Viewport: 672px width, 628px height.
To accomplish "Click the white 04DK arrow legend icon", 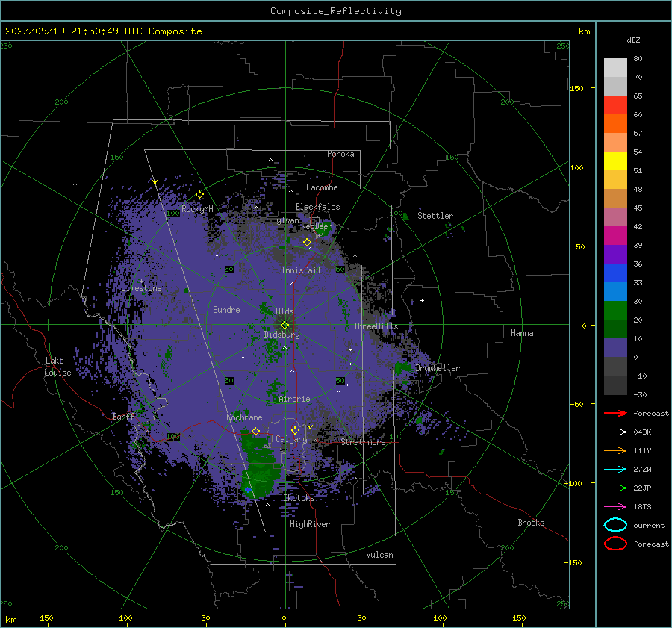I will [615, 432].
